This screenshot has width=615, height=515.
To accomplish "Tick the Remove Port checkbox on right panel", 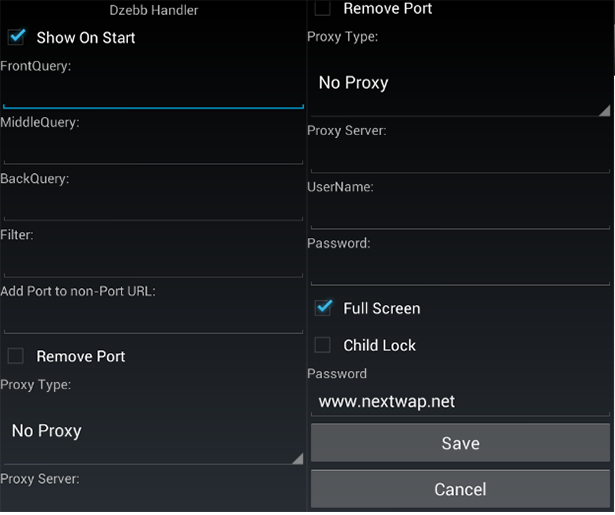I will coord(323,9).
